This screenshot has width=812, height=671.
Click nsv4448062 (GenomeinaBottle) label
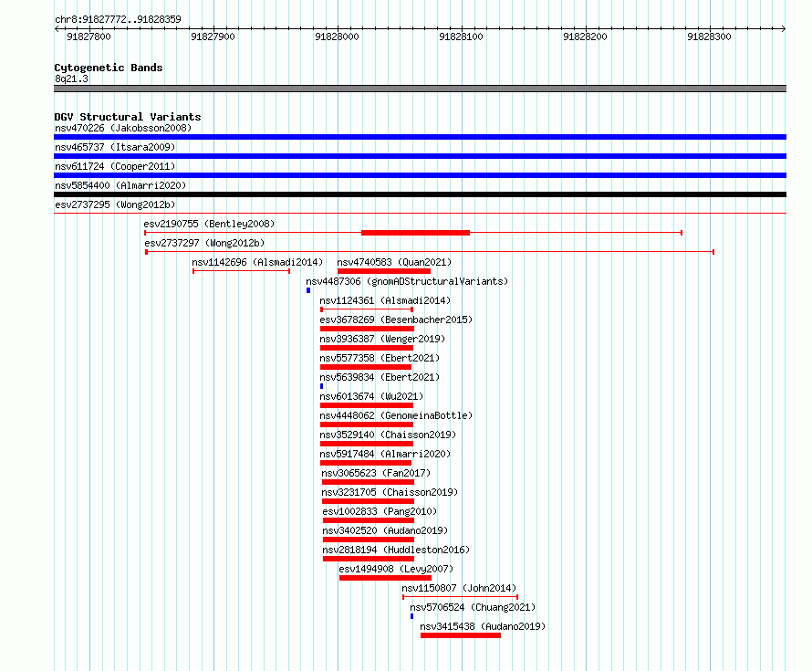tap(396, 415)
